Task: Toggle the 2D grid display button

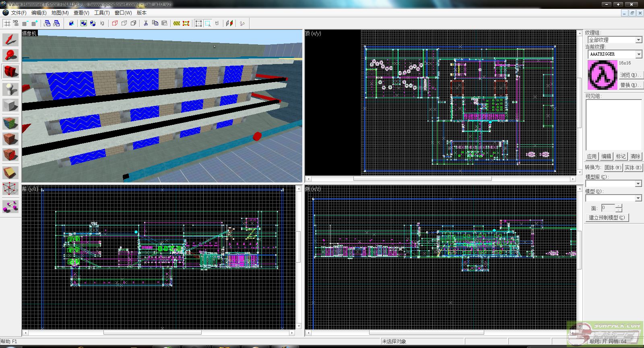Action: (x=7, y=23)
